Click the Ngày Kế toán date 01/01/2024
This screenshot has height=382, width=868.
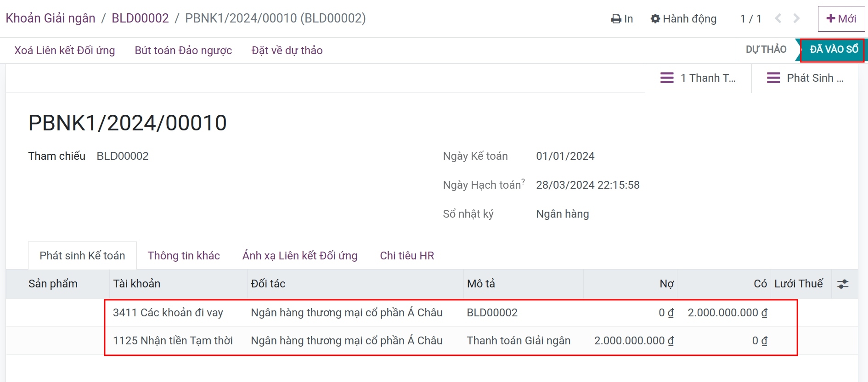(x=565, y=156)
